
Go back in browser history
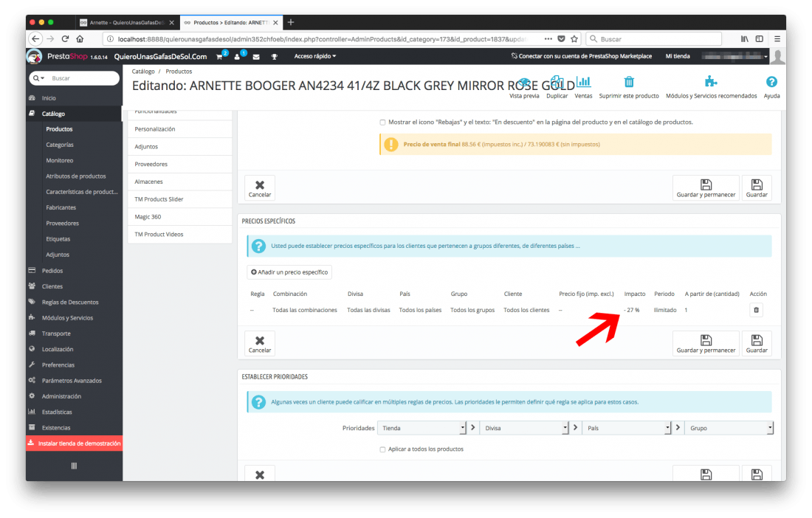point(35,39)
